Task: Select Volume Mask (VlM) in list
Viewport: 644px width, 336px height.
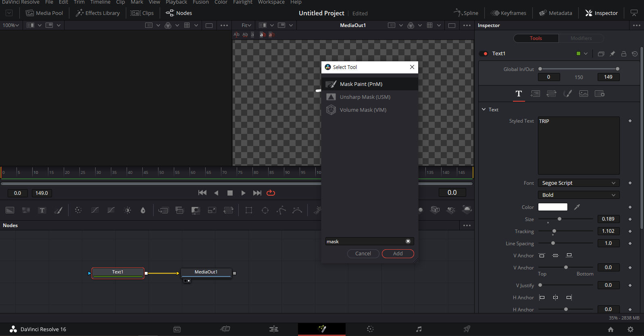Action: click(x=370, y=110)
